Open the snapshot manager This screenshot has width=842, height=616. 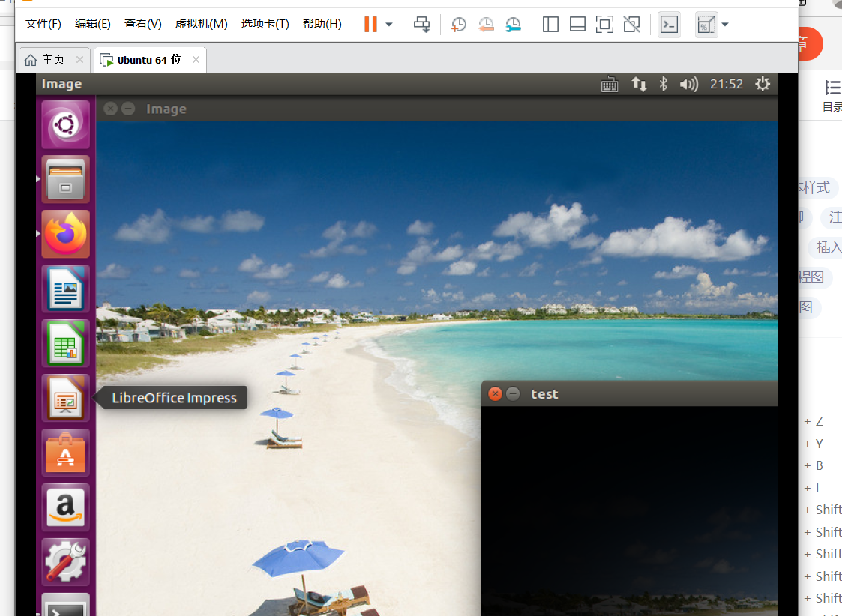pos(514,24)
